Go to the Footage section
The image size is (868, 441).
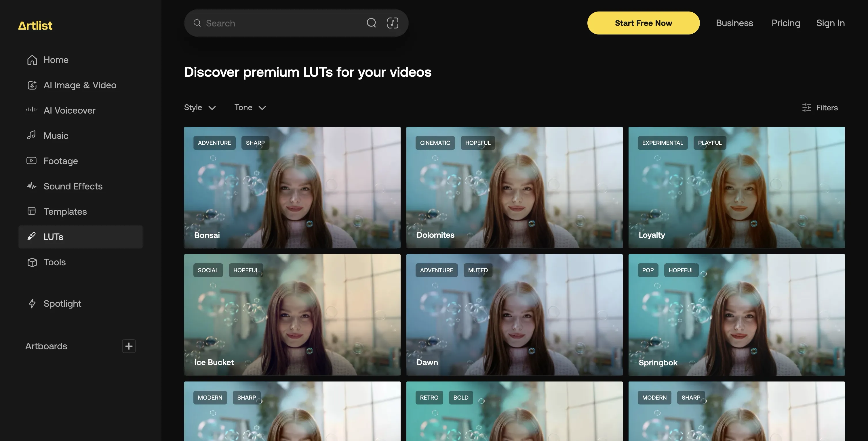tap(60, 161)
